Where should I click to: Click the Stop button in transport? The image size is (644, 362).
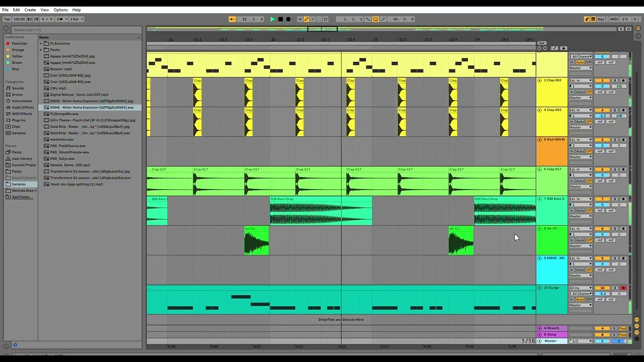click(280, 19)
